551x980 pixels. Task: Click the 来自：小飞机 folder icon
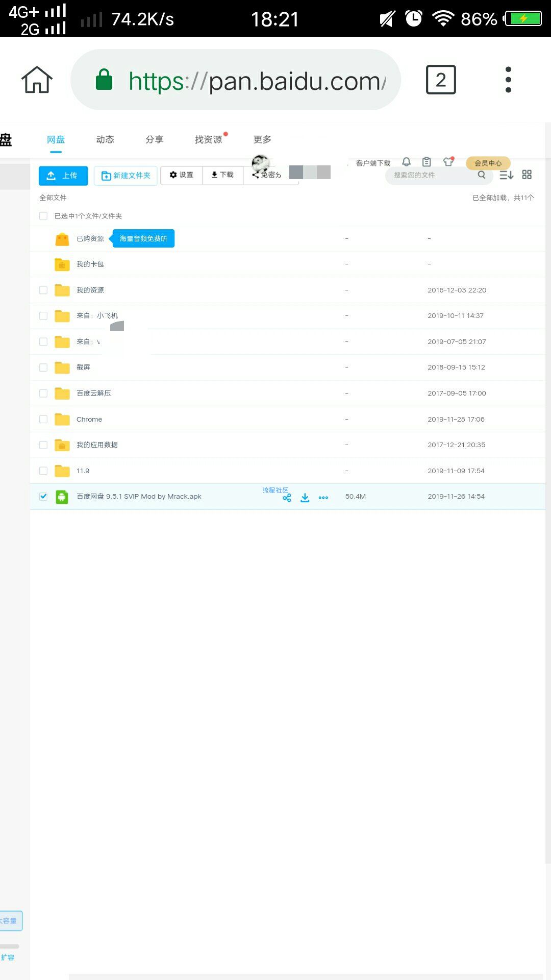click(x=62, y=316)
